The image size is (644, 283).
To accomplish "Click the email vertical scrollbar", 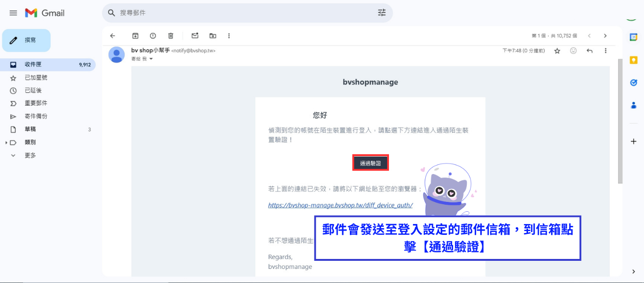I will point(620,121).
